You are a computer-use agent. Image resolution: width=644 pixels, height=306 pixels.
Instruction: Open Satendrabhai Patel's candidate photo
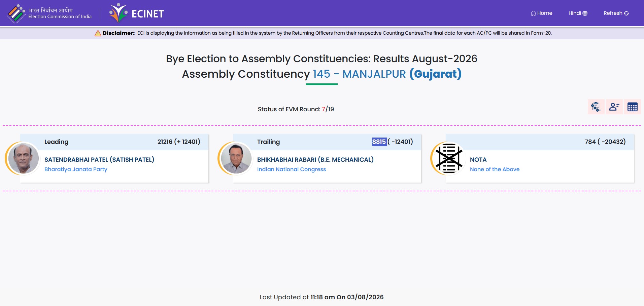click(23, 158)
